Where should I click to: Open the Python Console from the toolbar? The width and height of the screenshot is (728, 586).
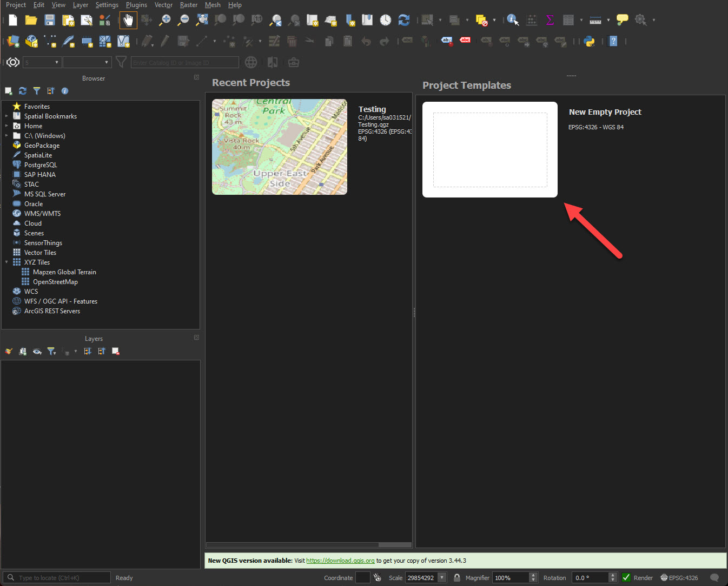[589, 41]
